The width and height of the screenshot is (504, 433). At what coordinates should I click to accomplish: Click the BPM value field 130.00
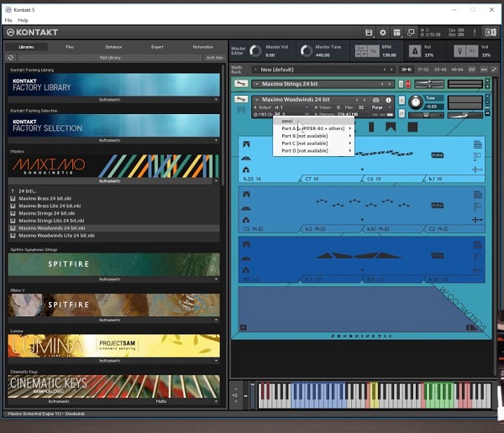389,55
